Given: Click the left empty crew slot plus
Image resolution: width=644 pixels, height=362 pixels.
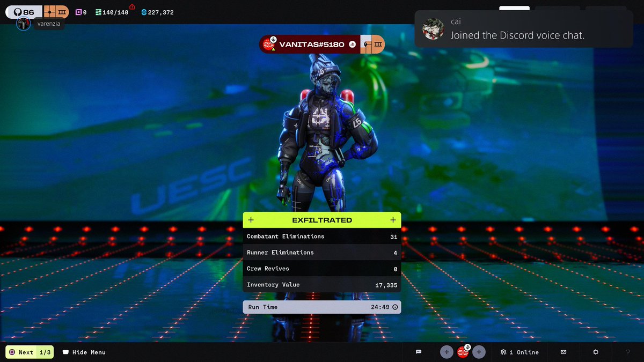Looking at the screenshot, I should pyautogui.click(x=447, y=352).
